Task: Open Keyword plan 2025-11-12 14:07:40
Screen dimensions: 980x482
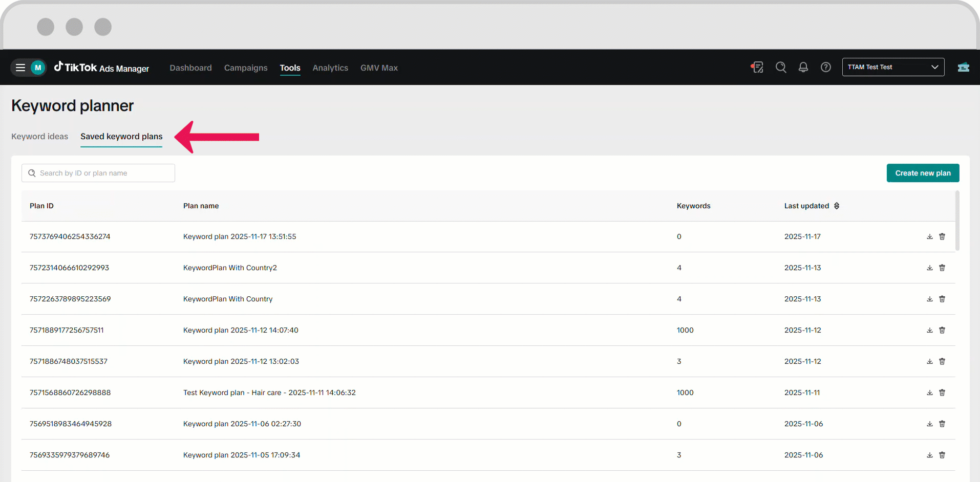Action: 241,330
